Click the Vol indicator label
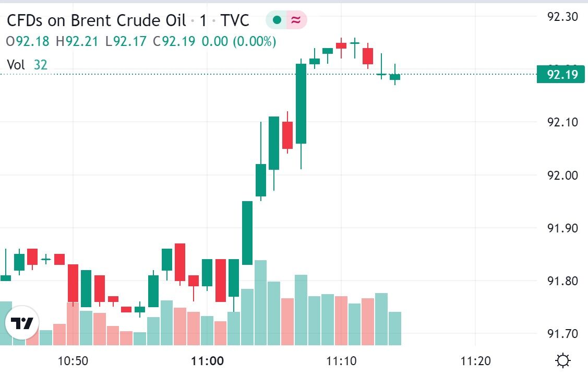This screenshot has height=373, width=588. click(16, 65)
